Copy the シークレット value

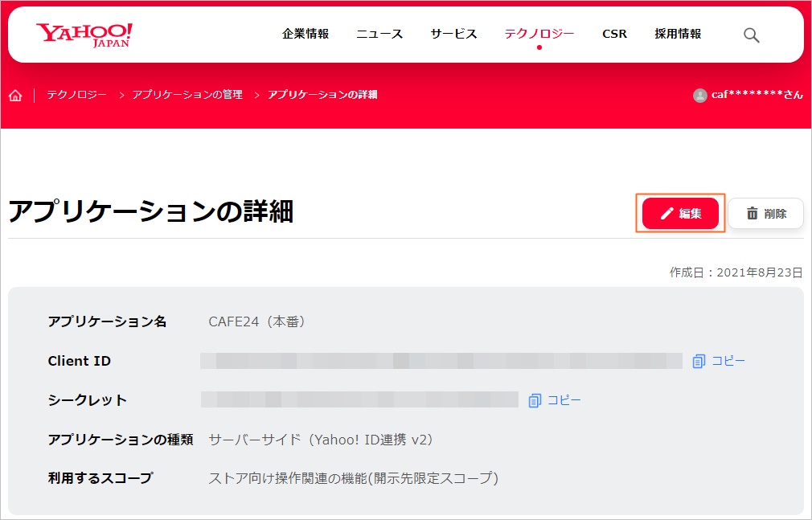pos(555,400)
